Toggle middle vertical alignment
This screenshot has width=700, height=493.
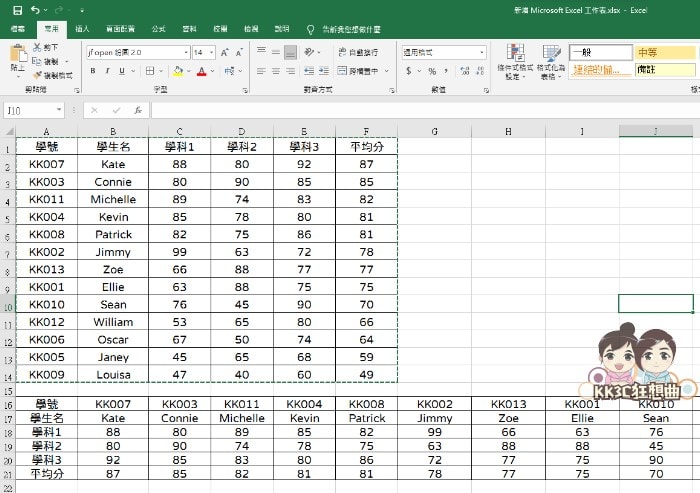pos(276,51)
